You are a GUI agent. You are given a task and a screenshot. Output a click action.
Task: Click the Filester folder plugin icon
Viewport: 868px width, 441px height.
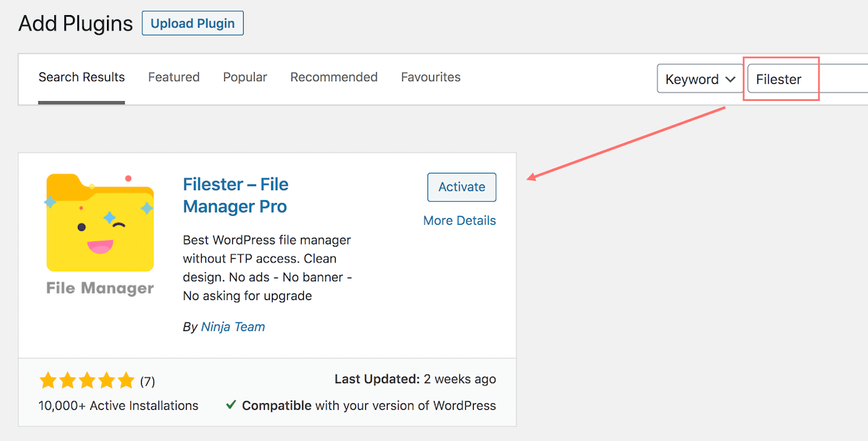[100, 223]
